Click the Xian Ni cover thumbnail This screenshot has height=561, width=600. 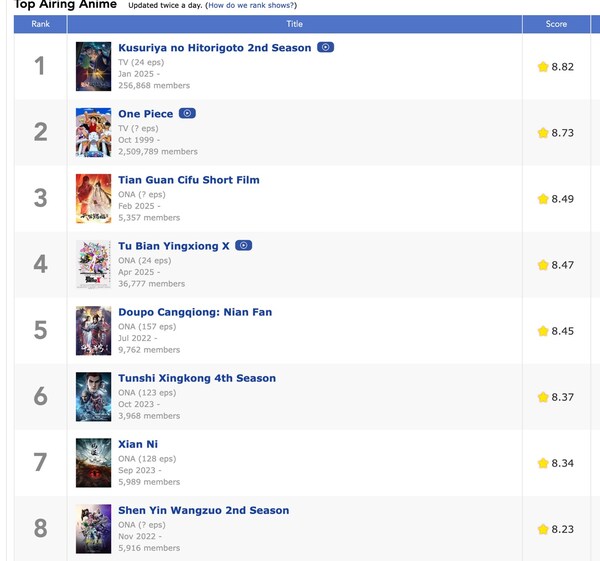click(93, 462)
